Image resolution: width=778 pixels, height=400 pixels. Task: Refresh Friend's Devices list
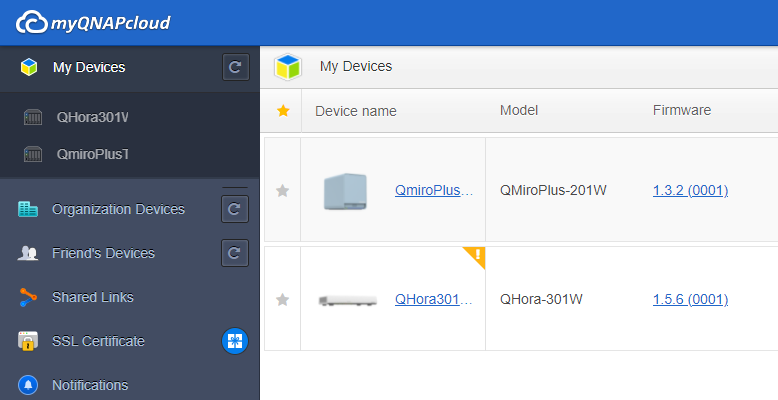(x=235, y=253)
